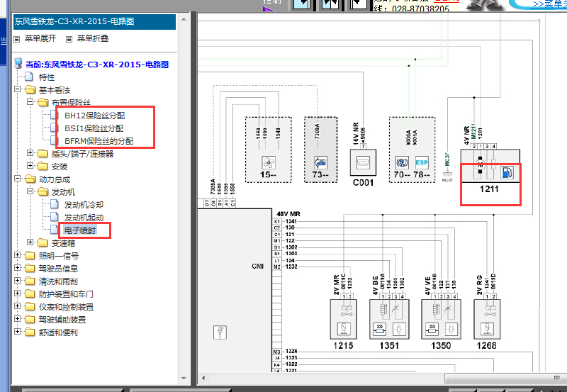
Task: Click the tree panel scroll-down arrow
Action: click(x=184, y=379)
